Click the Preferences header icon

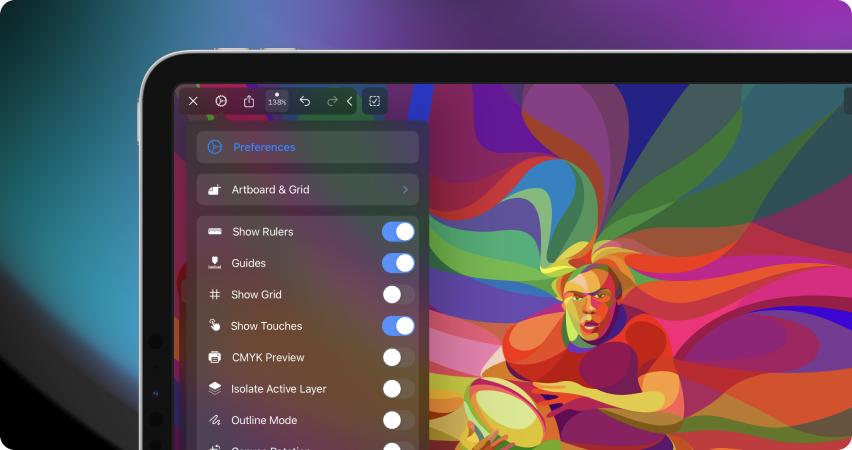[215, 147]
